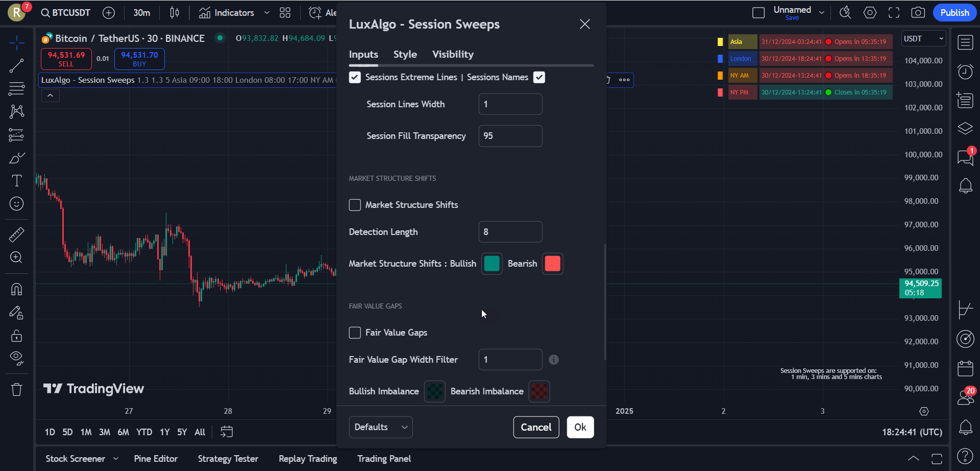
Task: Enable the Fair Value Gaps checkbox
Action: (x=355, y=333)
